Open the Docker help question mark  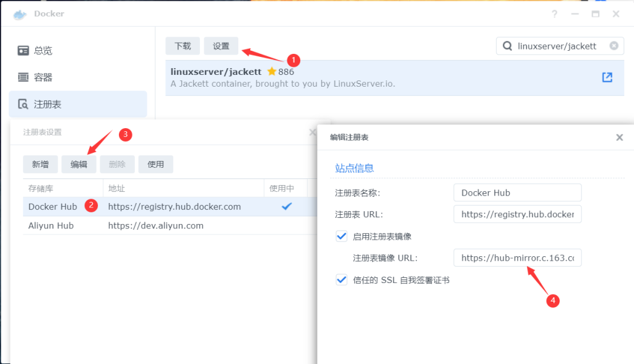554,14
